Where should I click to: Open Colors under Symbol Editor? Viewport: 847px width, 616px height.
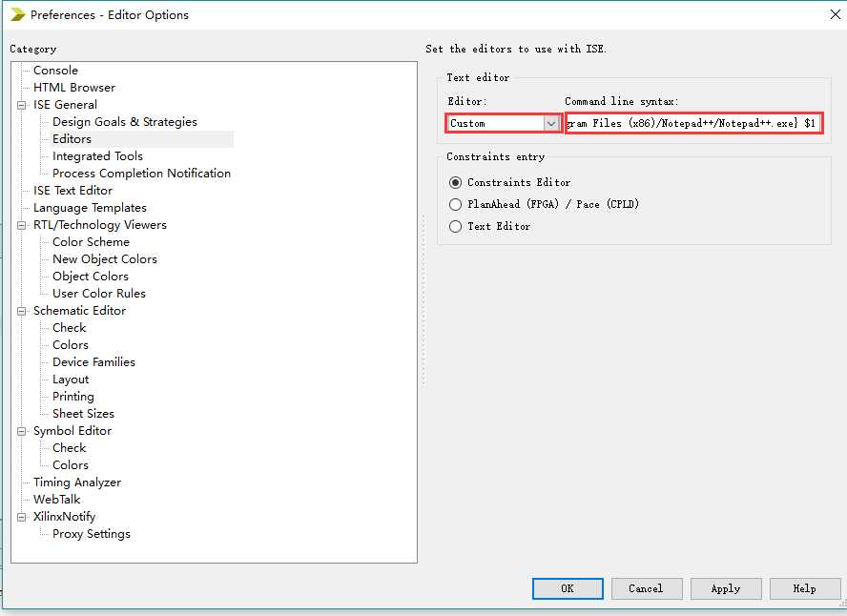[71, 465]
